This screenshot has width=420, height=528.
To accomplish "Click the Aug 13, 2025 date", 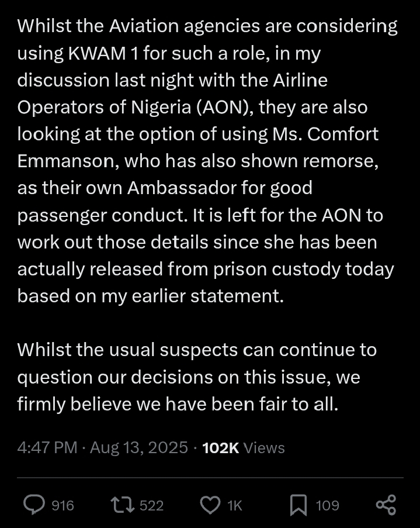I will tap(139, 448).
